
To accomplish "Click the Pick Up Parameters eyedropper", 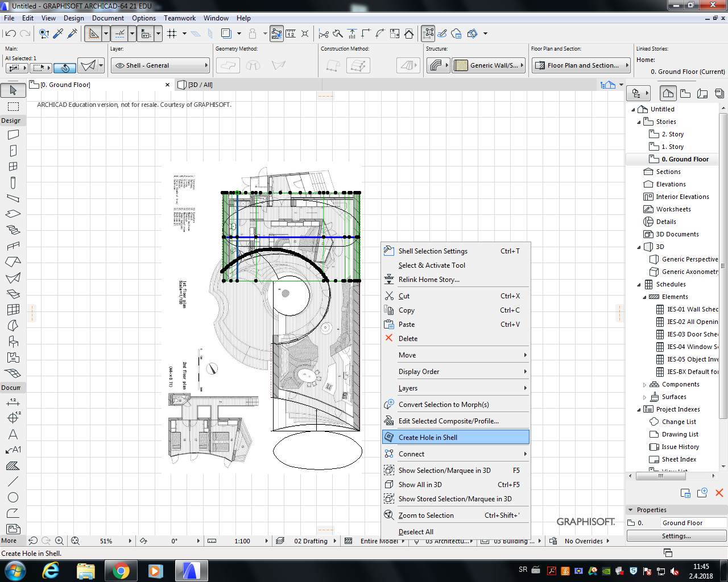I will 58,34.
